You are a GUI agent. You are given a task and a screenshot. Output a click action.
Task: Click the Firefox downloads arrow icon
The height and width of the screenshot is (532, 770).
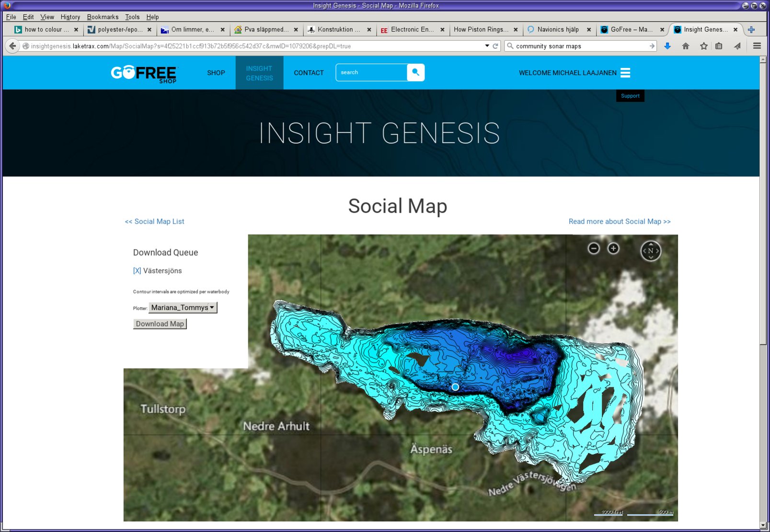point(667,46)
